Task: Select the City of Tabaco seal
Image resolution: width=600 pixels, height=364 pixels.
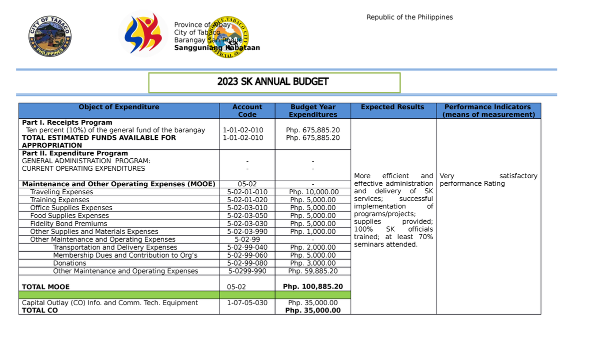Action: pos(49,36)
